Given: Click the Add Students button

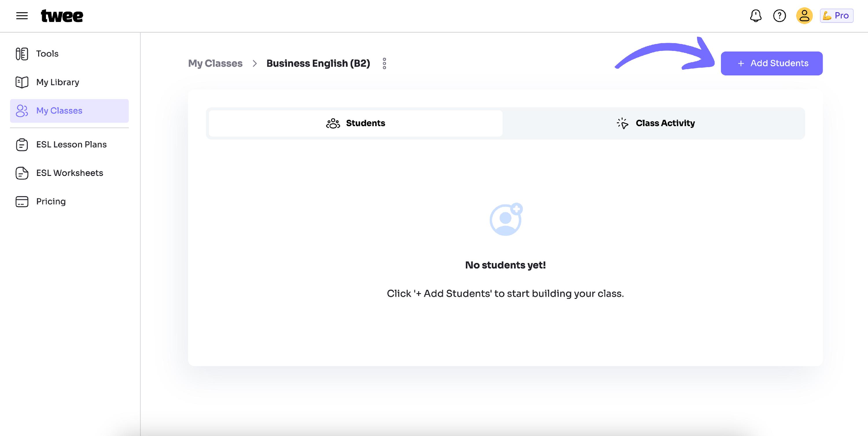Looking at the screenshot, I should click(772, 63).
